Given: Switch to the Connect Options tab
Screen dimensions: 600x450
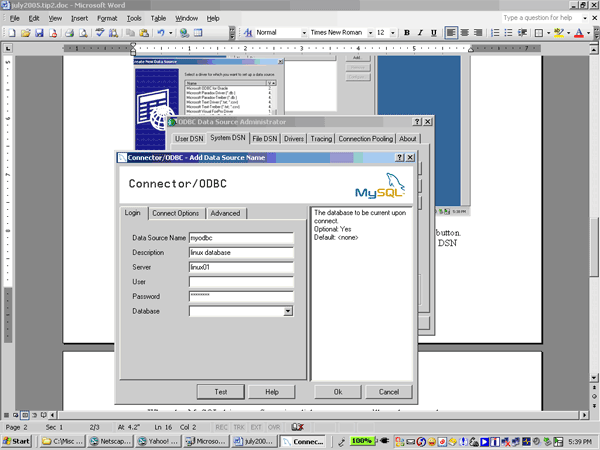Looking at the screenshot, I should coord(176,214).
